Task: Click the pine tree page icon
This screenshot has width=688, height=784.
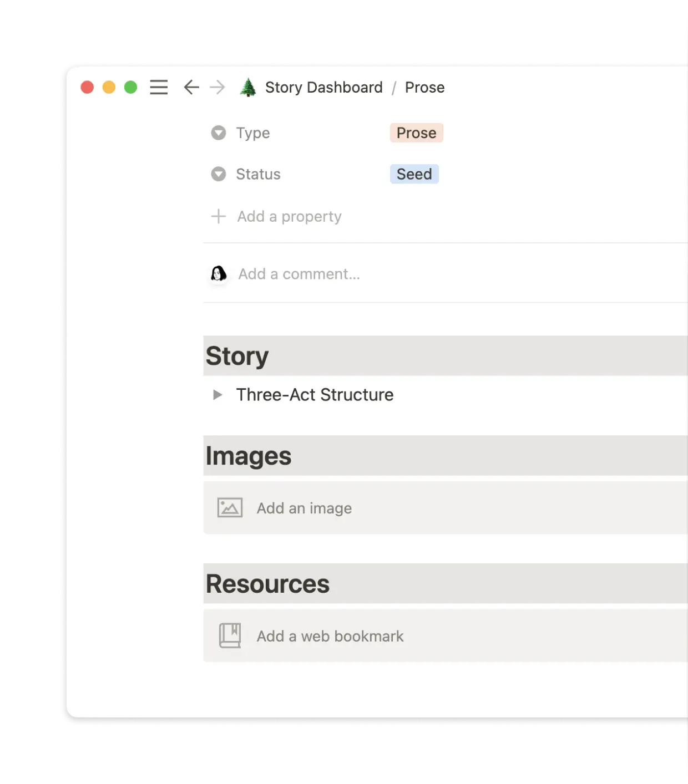Action: [248, 88]
